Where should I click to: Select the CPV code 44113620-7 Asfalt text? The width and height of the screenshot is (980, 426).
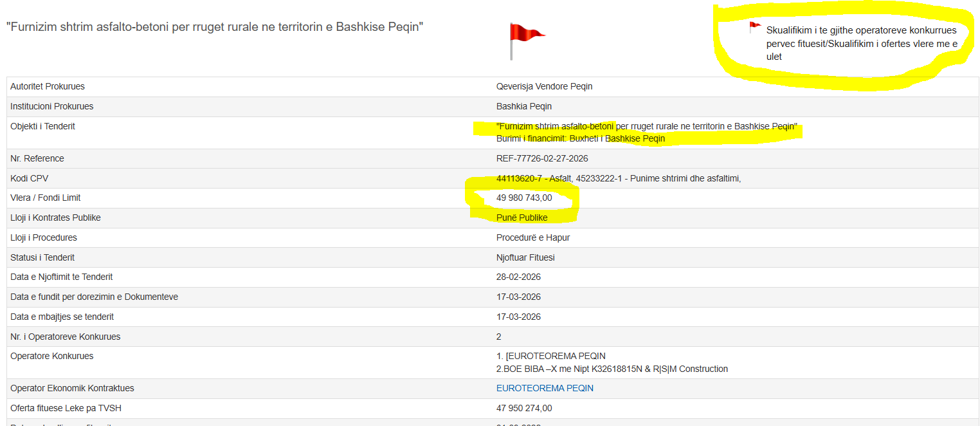534,178
